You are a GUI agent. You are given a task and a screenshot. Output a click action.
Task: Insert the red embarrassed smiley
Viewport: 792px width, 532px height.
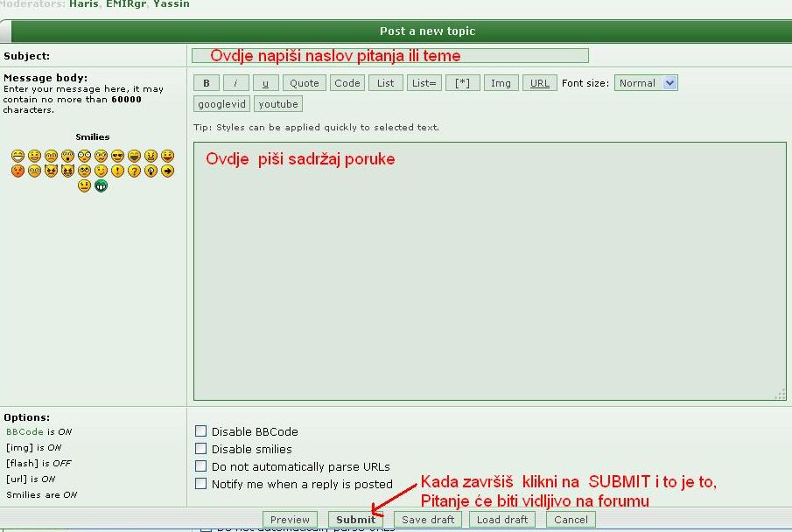click(x=18, y=171)
